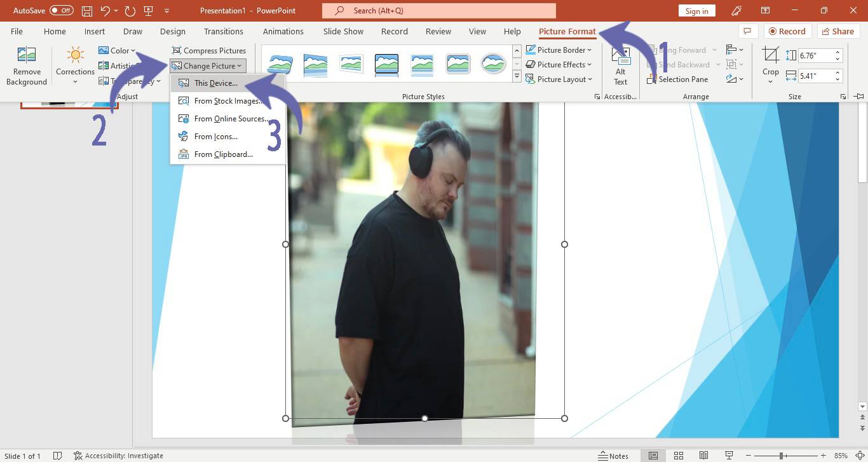Click zoom in plus icon

coord(824,456)
